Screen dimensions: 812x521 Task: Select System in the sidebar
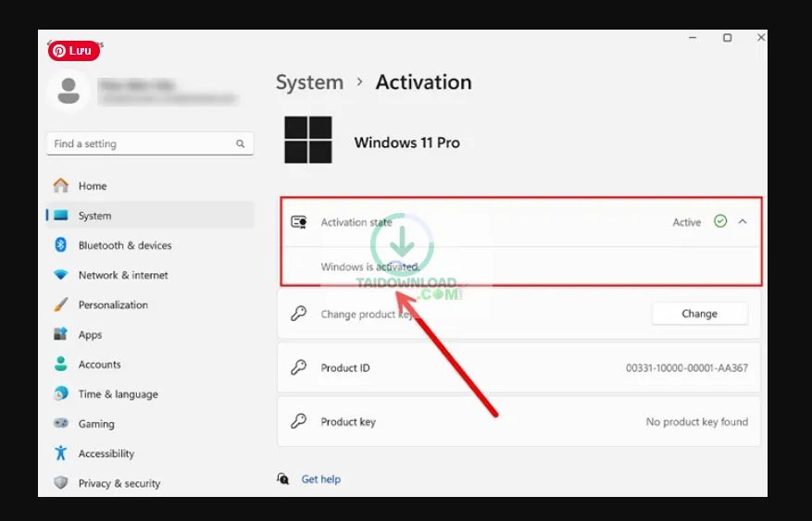pos(150,216)
